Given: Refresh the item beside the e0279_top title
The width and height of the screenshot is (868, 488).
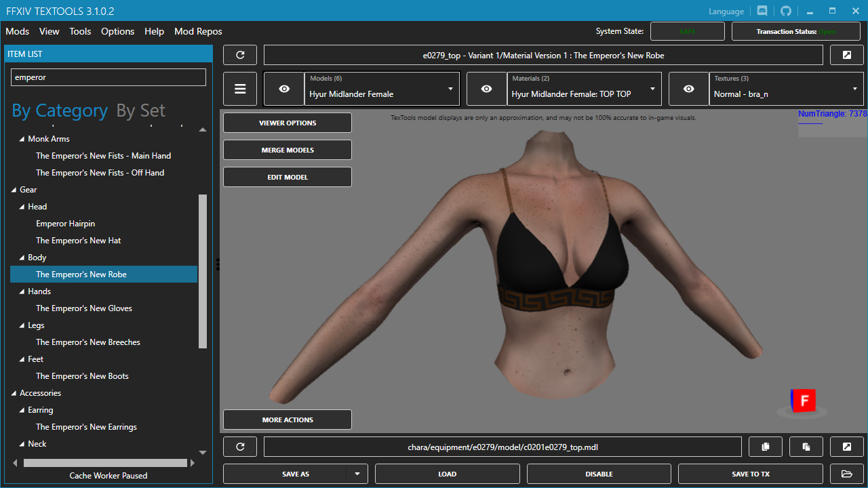Looking at the screenshot, I should click(240, 55).
